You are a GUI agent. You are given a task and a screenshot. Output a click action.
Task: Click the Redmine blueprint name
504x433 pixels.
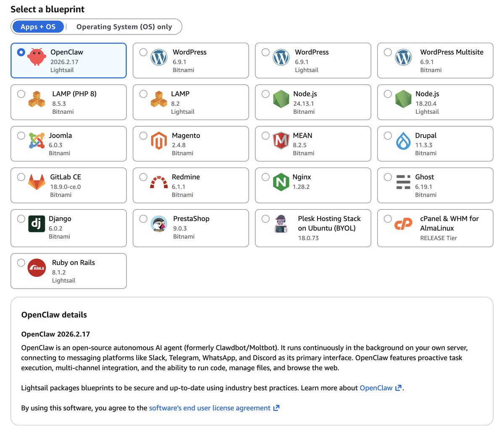186,177
